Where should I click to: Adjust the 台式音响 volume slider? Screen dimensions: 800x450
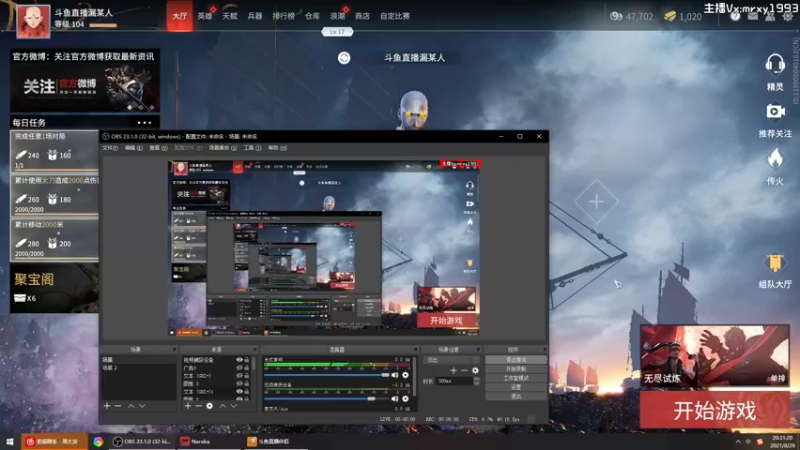327,375
